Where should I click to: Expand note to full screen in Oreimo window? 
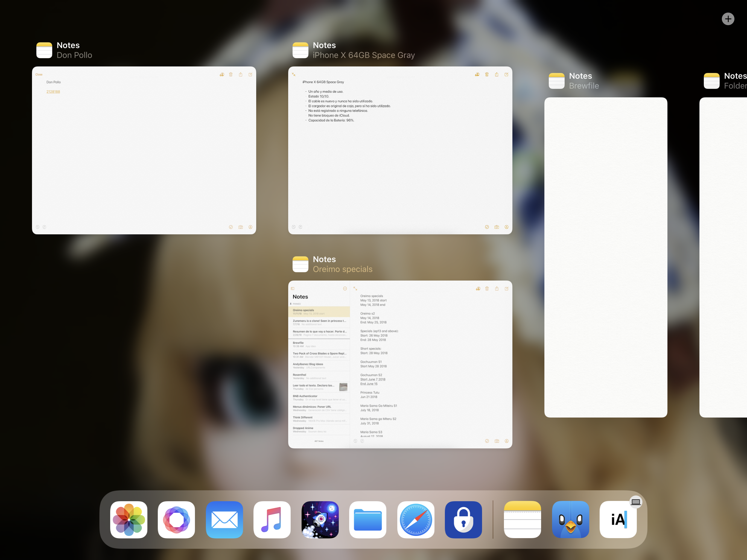355,289
